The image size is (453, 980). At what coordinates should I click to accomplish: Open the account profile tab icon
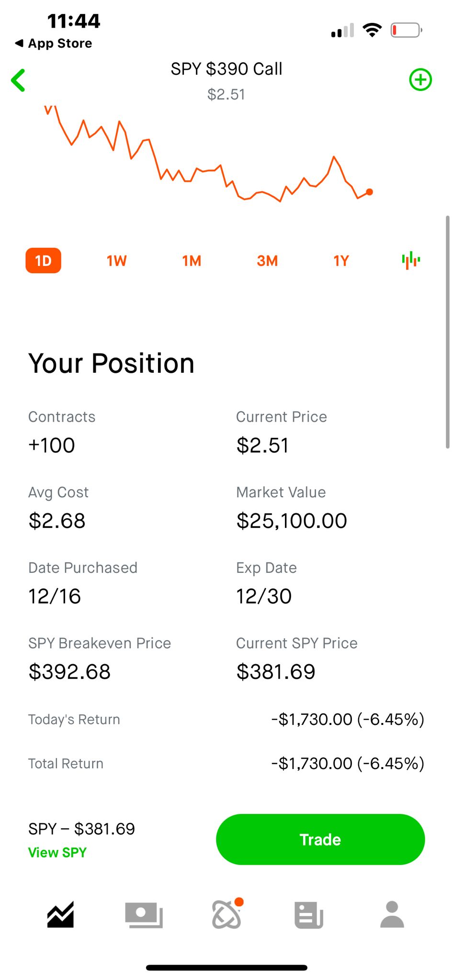click(x=392, y=914)
